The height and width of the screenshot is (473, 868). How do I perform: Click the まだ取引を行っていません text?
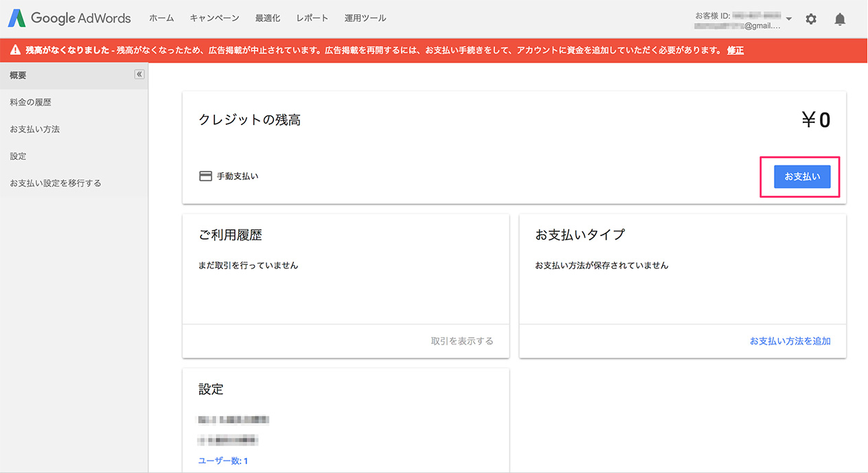[x=249, y=265]
